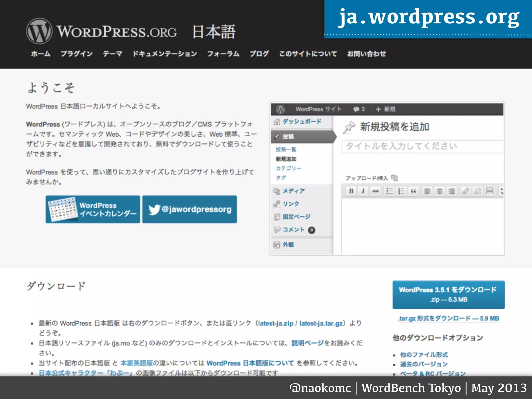Click the + 新規 admin bar item
Viewport: 532px width, 399px height.
(386, 109)
